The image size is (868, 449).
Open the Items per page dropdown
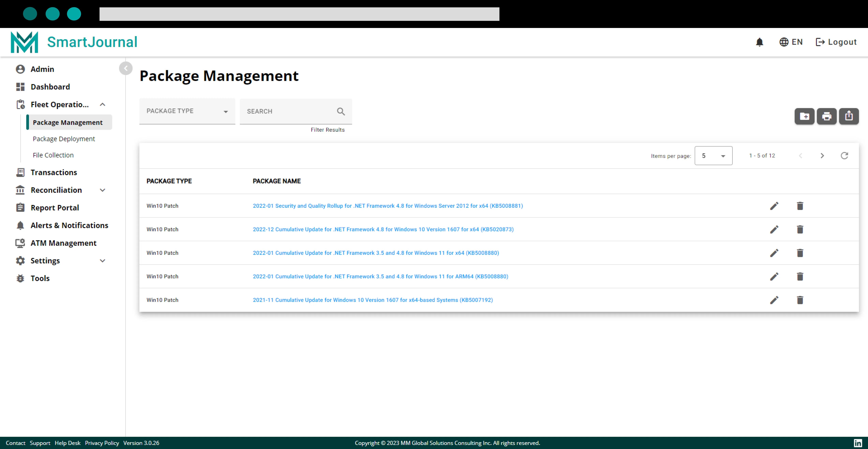click(713, 156)
